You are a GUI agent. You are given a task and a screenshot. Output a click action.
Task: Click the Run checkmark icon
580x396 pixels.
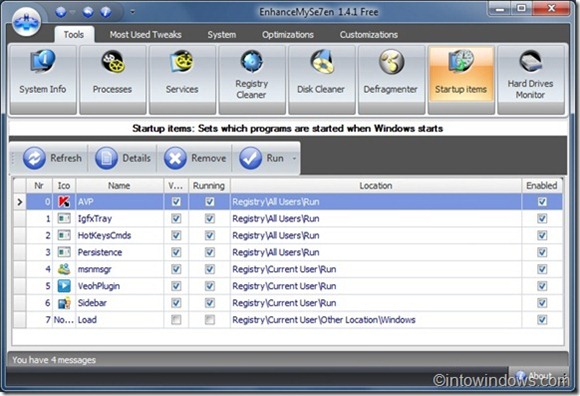click(x=250, y=158)
